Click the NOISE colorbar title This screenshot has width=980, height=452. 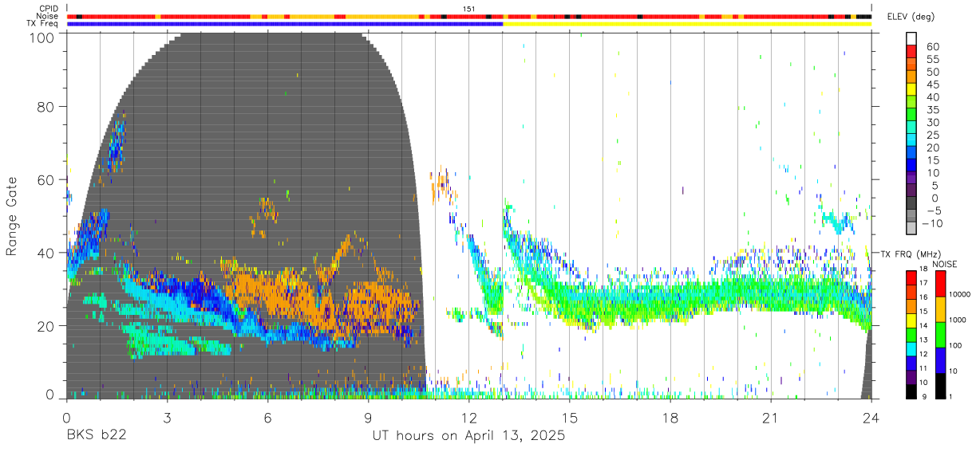(x=944, y=264)
